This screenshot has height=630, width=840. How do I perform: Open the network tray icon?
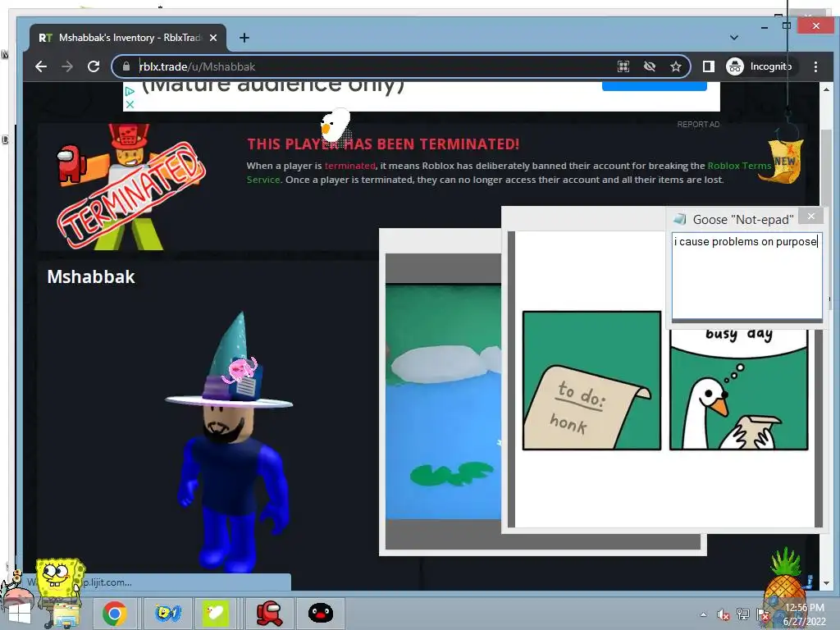click(x=743, y=614)
